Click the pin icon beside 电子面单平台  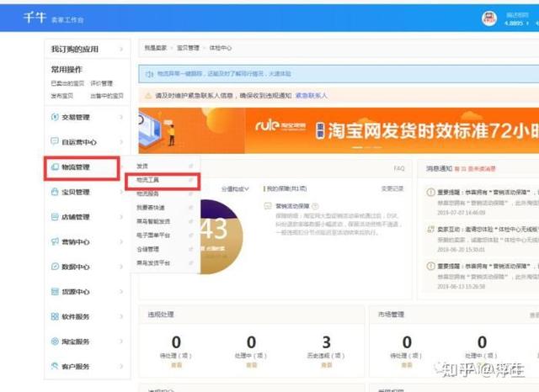point(191,236)
